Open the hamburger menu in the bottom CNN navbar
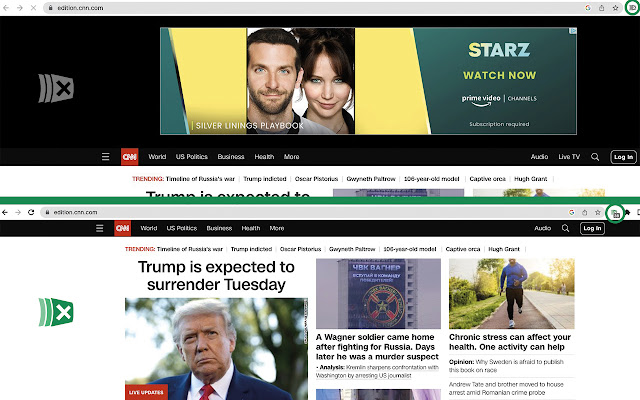The image size is (640, 400). (x=100, y=228)
